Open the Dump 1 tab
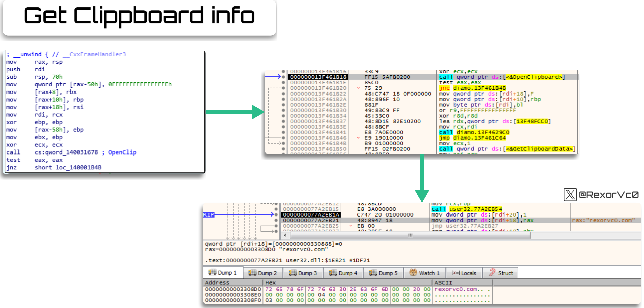The height and width of the screenshot is (308, 644). pos(223,273)
